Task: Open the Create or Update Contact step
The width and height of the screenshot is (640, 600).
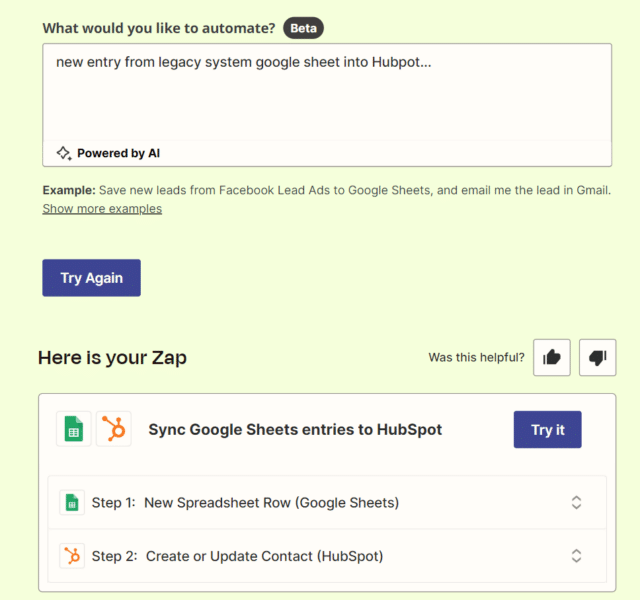Action: click(x=327, y=556)
